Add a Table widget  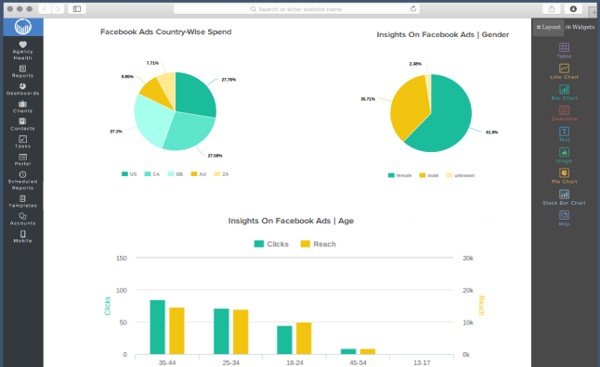click(564, 51)
